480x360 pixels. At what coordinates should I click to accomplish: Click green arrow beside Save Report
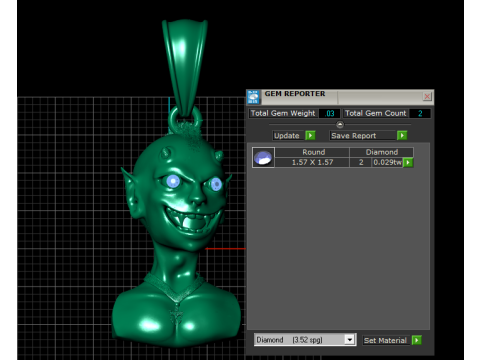click(402, 135)
